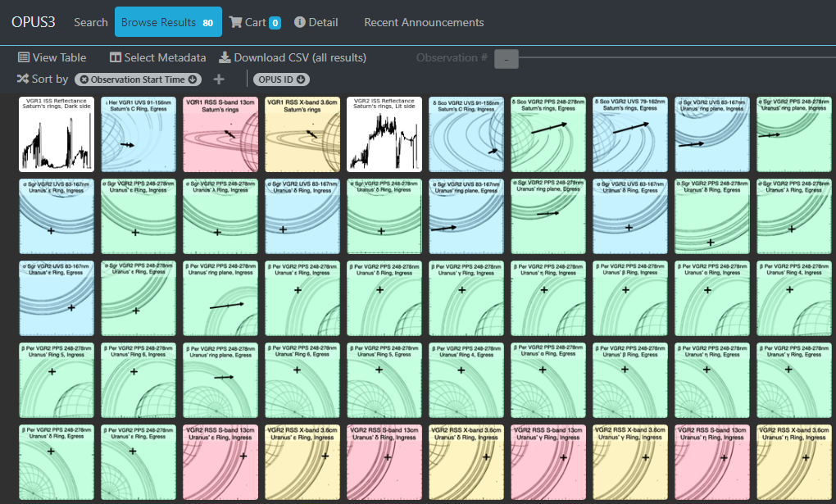
Task: Open VGR2 ISS Reflectance Lit side thumbnail
Action: click(384, 134)
